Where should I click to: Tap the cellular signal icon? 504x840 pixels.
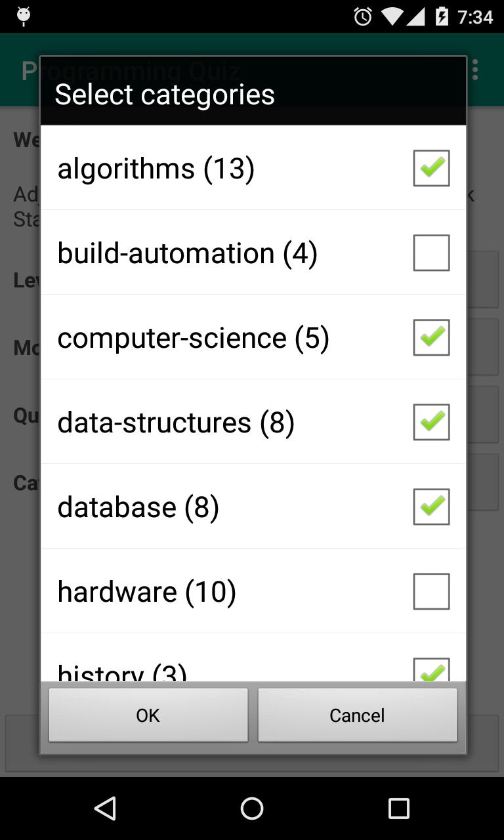[x=418, y=16]
